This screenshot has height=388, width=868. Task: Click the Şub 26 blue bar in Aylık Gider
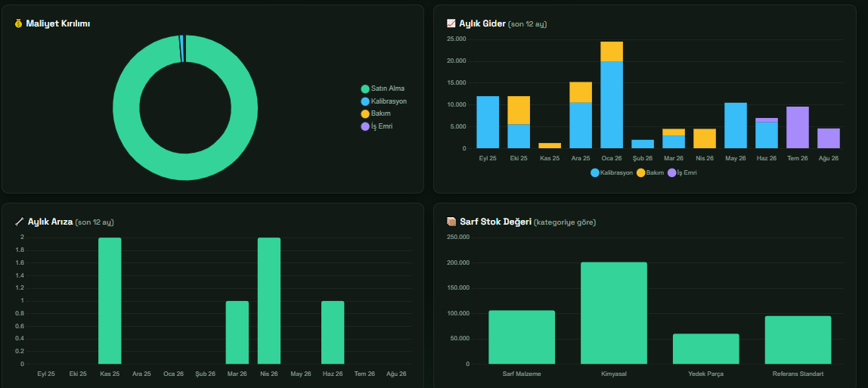click(643, 144)
